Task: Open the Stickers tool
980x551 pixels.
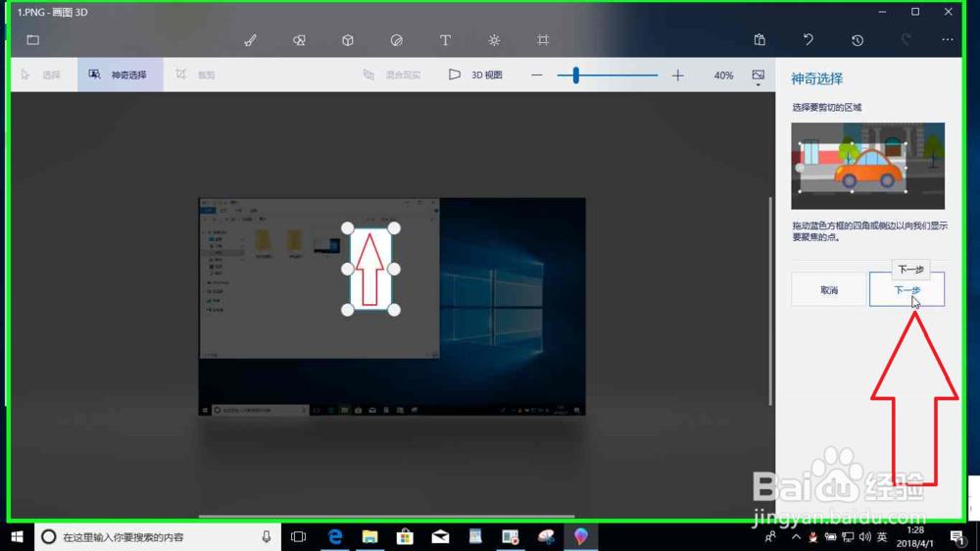Action: tap(397, 40)
